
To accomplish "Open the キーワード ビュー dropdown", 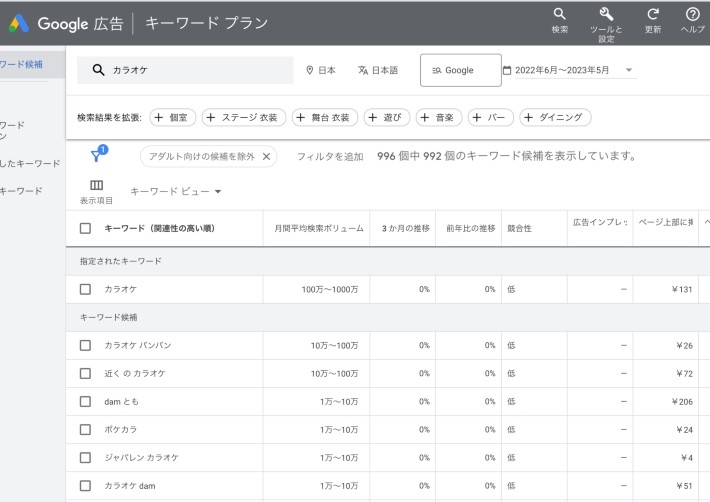I will click(x=176, y=191).
